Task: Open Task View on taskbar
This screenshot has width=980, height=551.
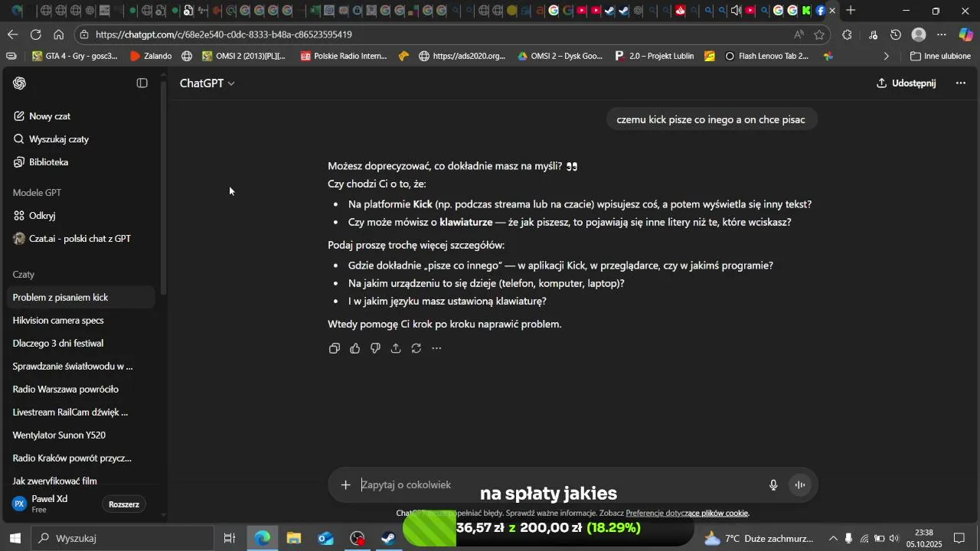Action: (230, 538)
